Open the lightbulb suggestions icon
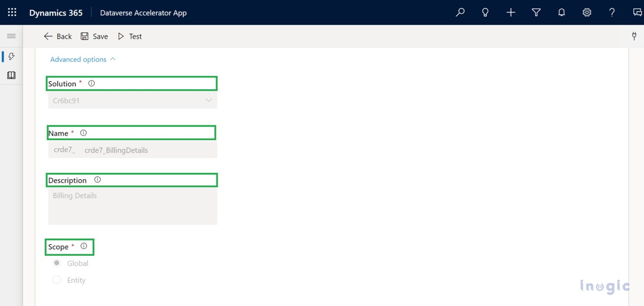The height and width of the screenshot is (306, 644). [485, 12]
